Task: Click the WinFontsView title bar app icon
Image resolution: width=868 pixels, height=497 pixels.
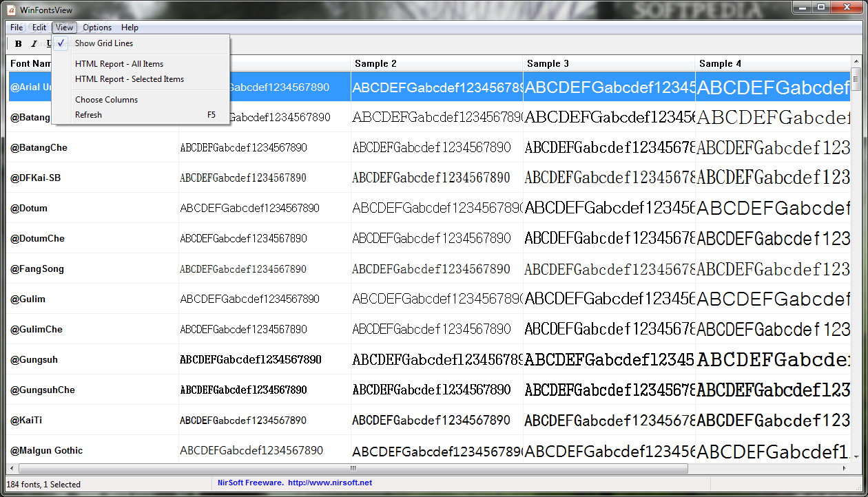Action: point(11,10)
